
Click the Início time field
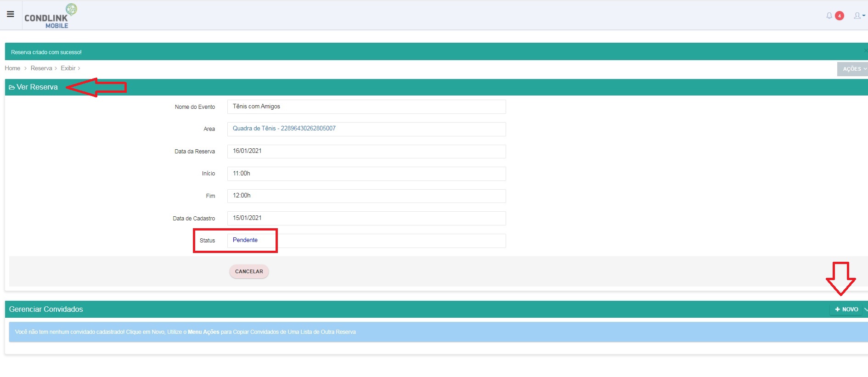366,174
